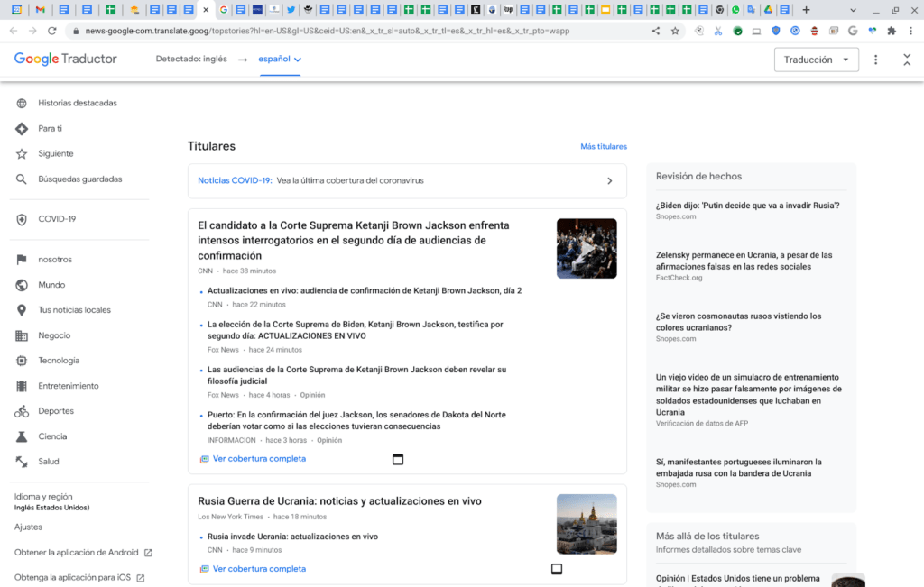This screenshot has width=924, height=587.
Task: Open a new browser tab
Action: [806, 10]
